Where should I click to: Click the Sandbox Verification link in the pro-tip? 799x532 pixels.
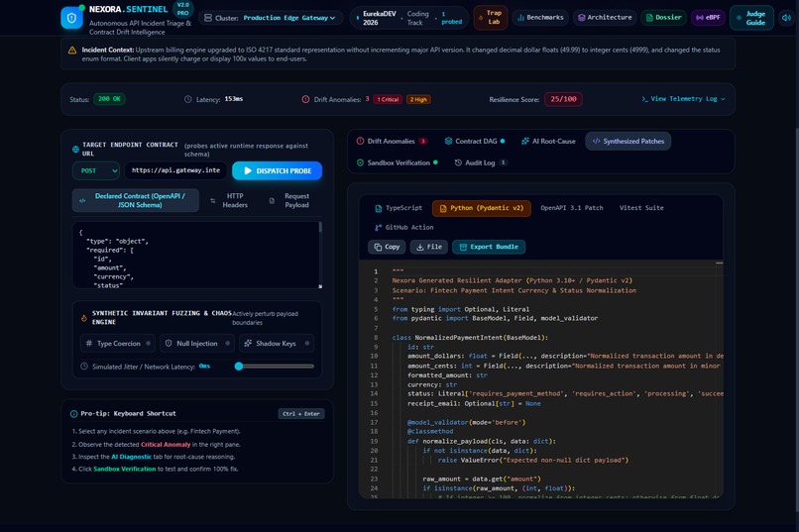pyautogui.click(x=124, y=469)
